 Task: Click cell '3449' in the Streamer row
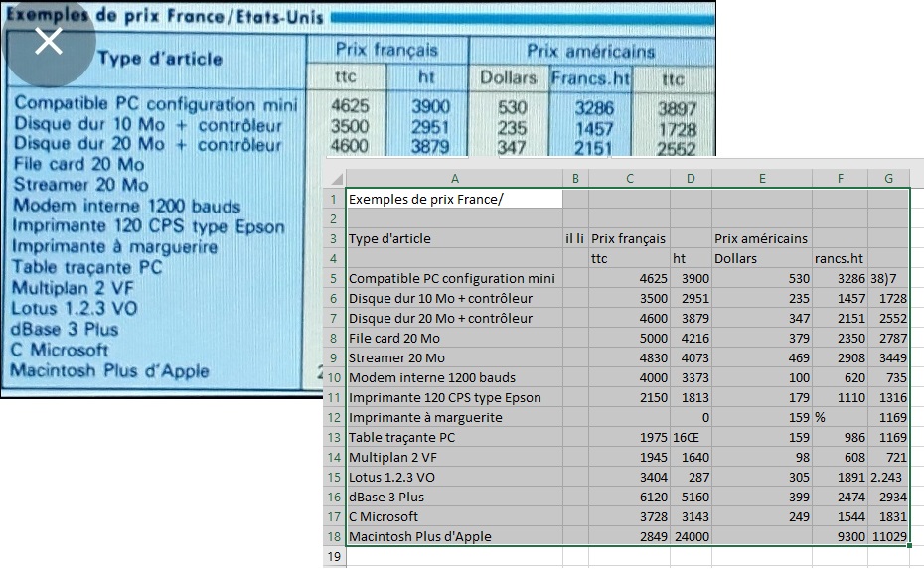888,358
